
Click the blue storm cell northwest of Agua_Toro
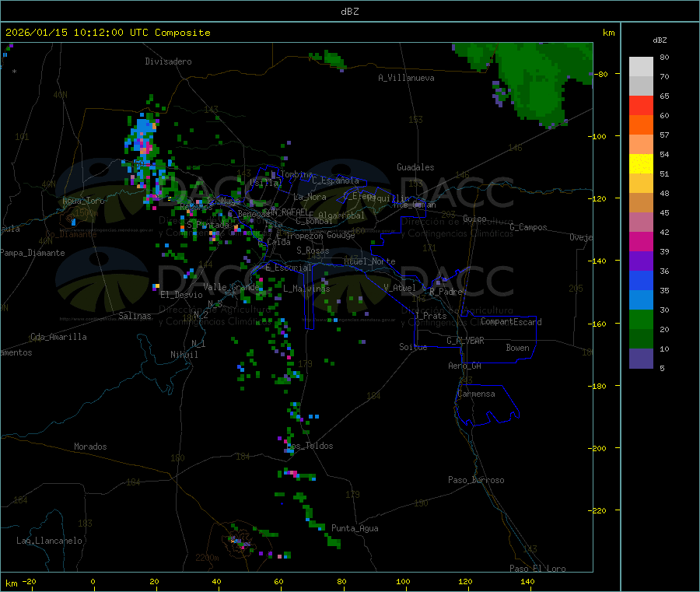(x=142, y=138)
